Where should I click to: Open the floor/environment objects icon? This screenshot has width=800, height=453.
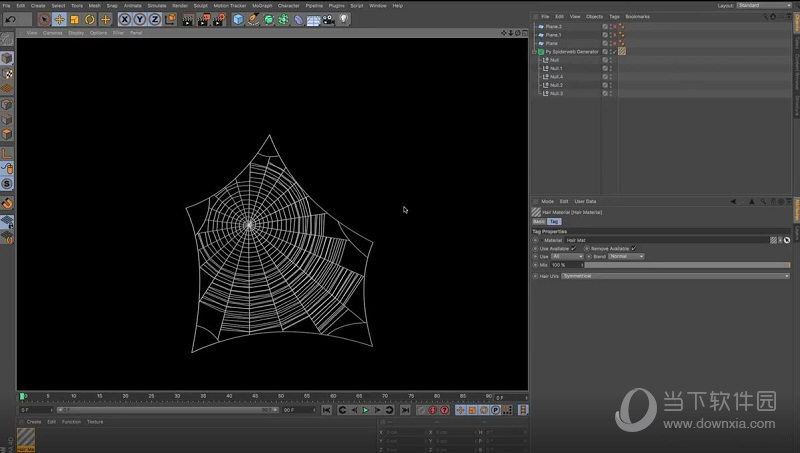(x=313, y=20)
